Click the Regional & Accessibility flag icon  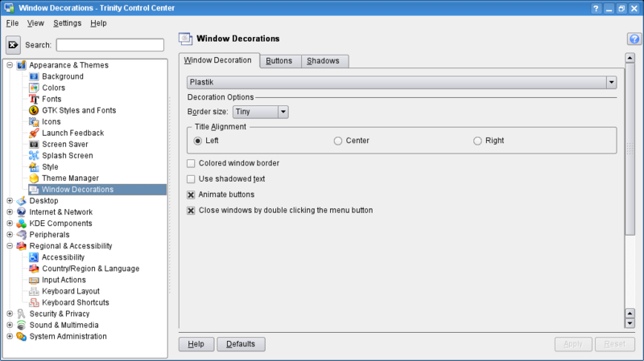[x=22, y=246]
